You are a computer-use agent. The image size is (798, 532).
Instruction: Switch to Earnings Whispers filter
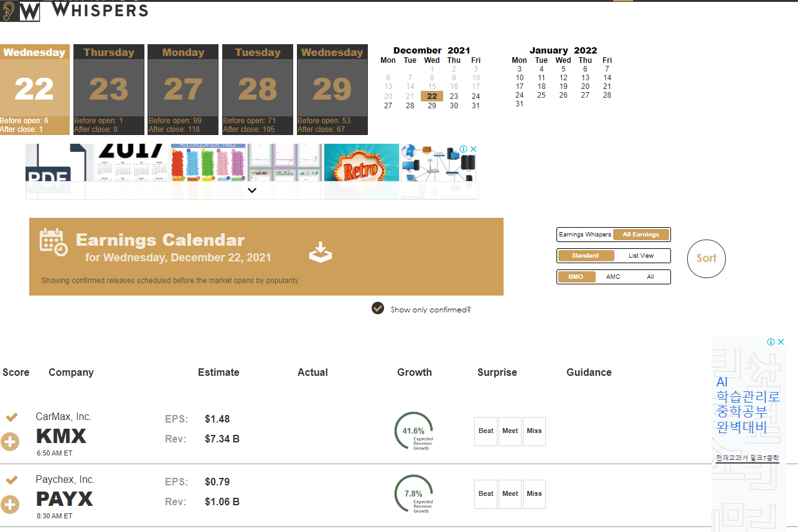tap(585, 235)
